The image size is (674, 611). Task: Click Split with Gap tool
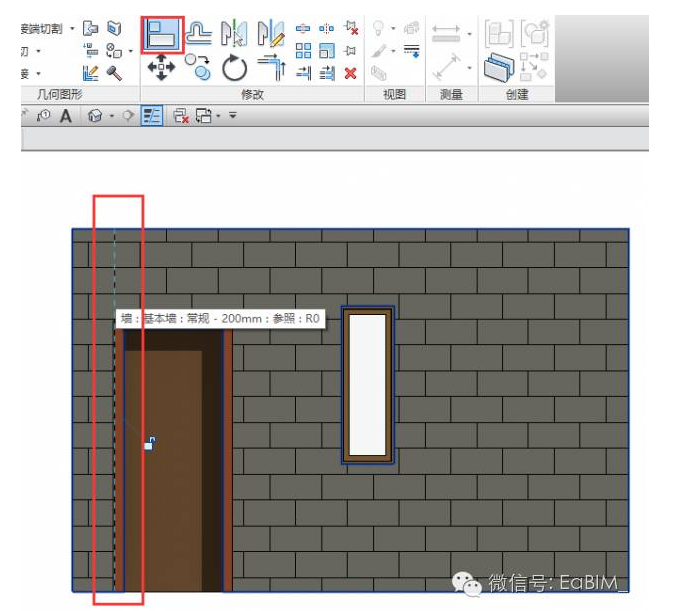(x=327, y=29)
